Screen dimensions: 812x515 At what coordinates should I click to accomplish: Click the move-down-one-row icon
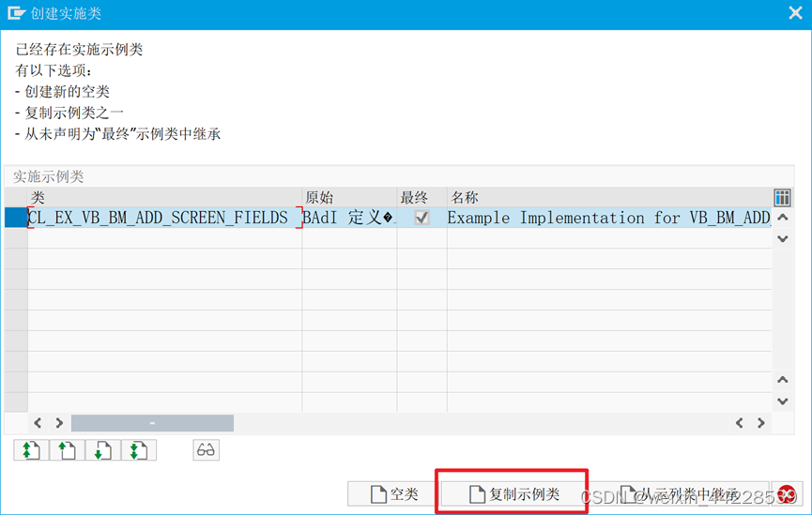point(103,450)
